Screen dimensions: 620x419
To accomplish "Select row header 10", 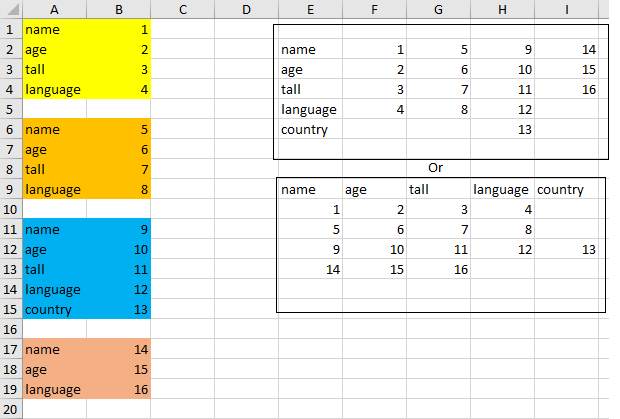I will coord(10,210).
